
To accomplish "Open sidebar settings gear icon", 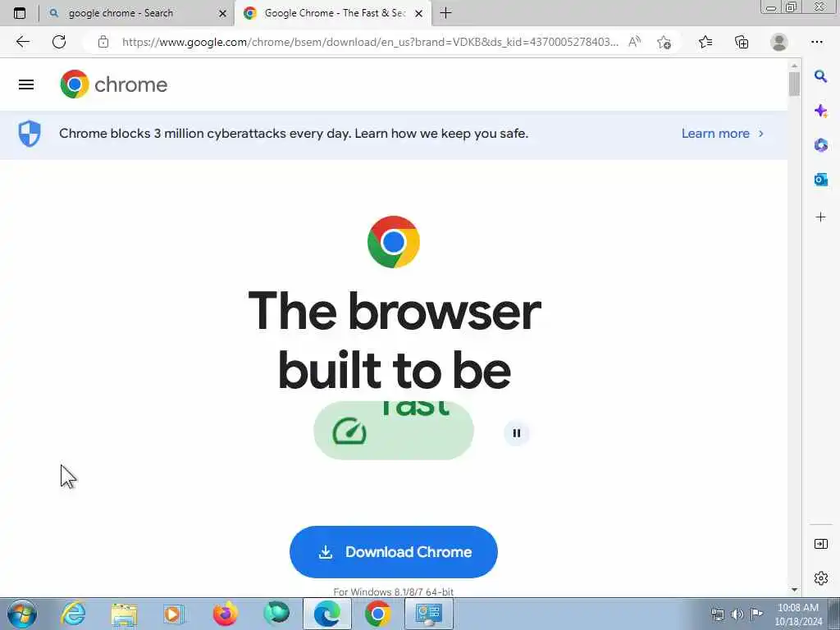I will (x=820, y=578).
